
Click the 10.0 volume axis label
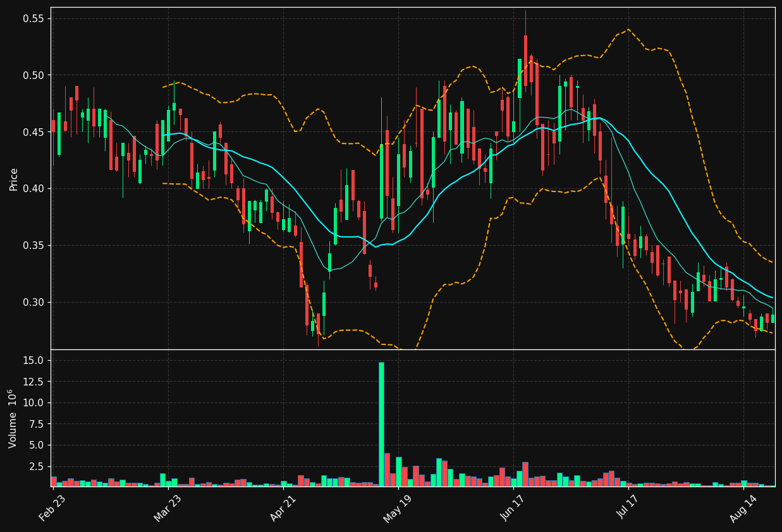[34, 402]
